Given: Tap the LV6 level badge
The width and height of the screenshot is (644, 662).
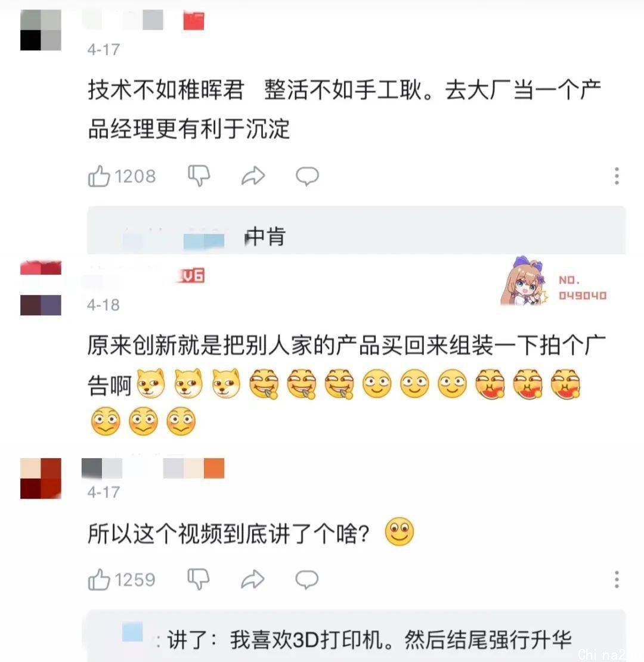Looking at the screenshot, I should pyautogui.click(x=192, y=275).
